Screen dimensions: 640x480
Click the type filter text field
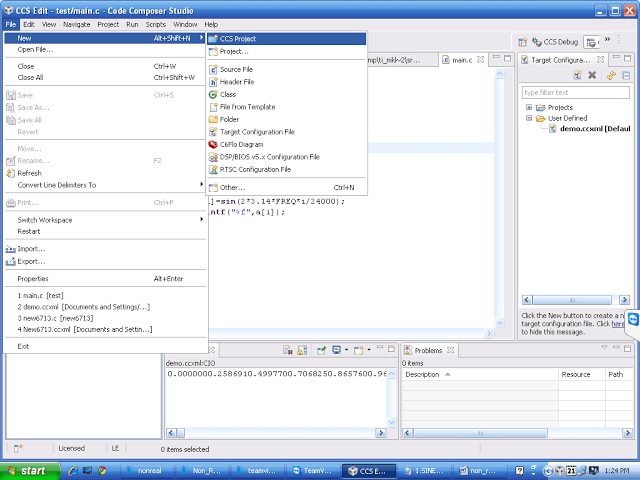(x=576, y=93)
